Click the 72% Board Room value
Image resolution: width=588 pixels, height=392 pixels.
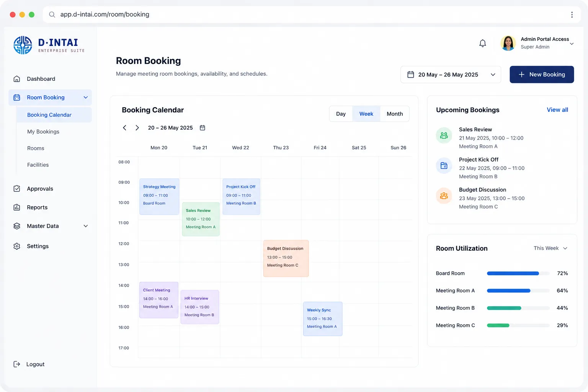(562, 273)
